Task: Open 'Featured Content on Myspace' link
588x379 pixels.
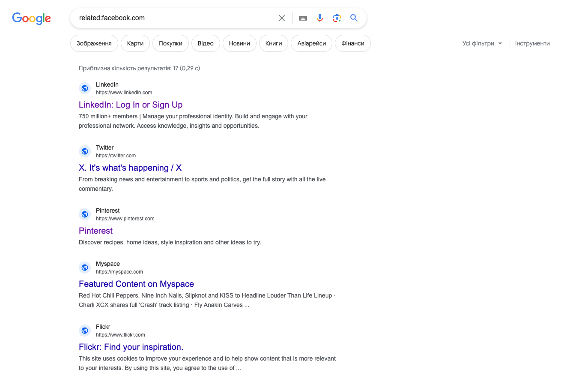Action: coord(136,284)
